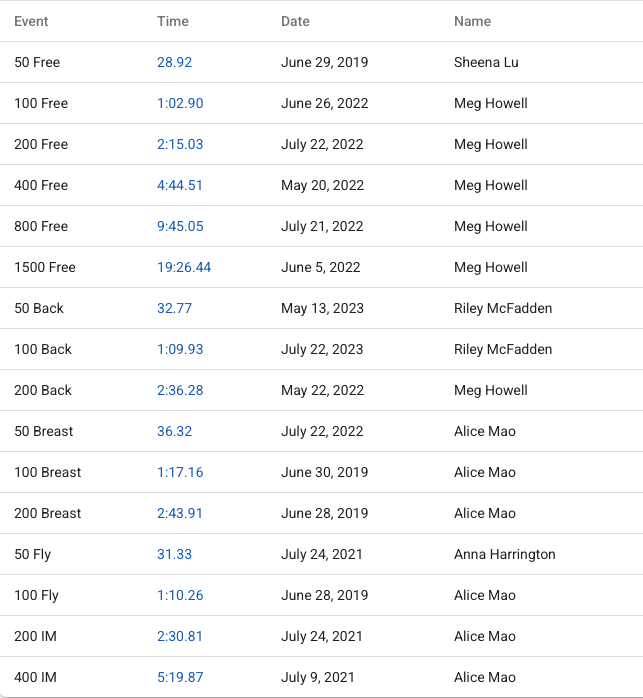The width and height of the screenshot is (643, 698).
Task: Click the 1:09.93 time for 100 Back
Action: click(x=180, y=349)
